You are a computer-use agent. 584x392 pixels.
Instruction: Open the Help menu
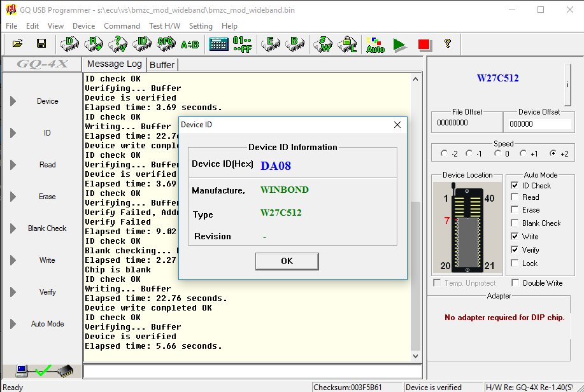tap(229, 25)
